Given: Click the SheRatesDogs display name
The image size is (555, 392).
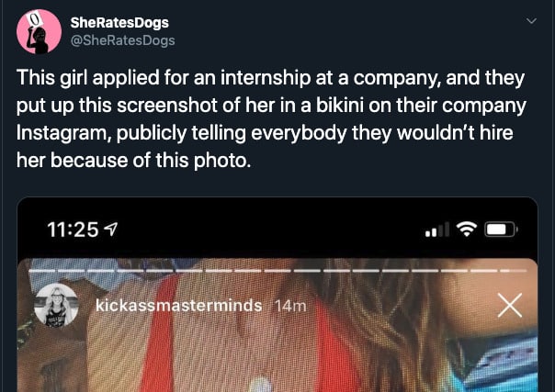Looking at the screenshot, I should 119,23.
